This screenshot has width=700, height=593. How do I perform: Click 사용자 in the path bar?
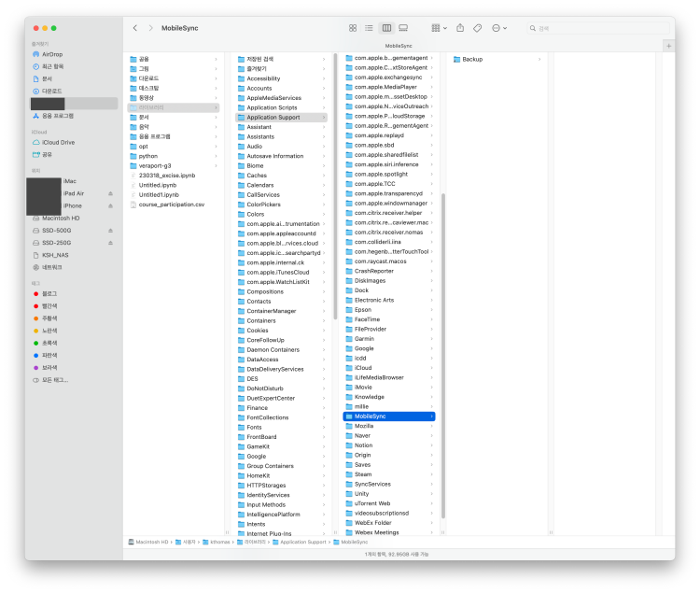186,542
